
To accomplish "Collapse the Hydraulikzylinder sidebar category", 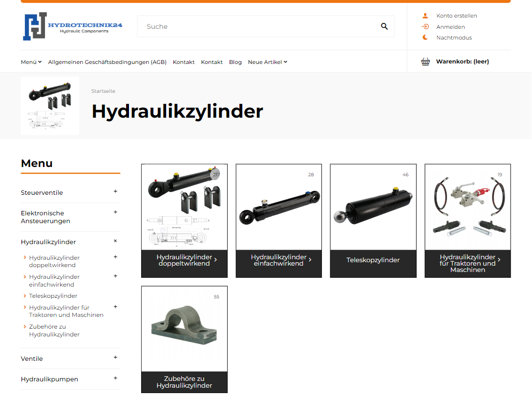I will tap(115, 241).
